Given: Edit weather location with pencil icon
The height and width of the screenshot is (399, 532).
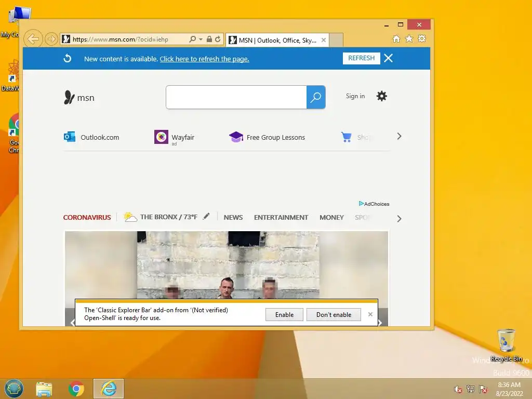Looking at the screenshot, I should click(x=206, y=216).
